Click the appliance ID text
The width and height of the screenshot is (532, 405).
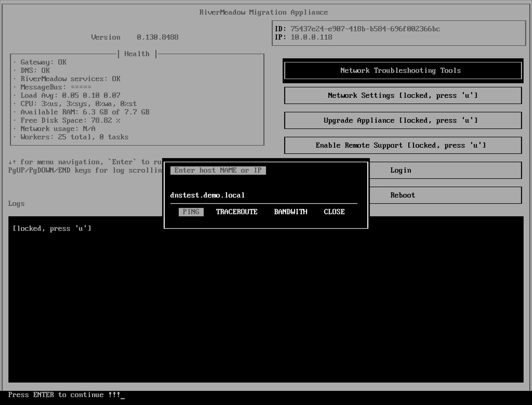(365, 29)
